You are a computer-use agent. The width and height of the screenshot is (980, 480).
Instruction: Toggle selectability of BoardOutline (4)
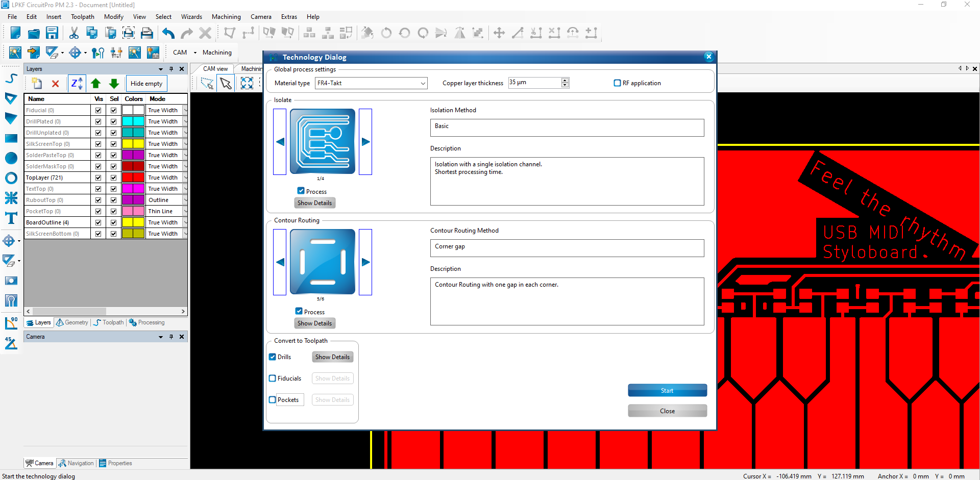pos(113,222)
